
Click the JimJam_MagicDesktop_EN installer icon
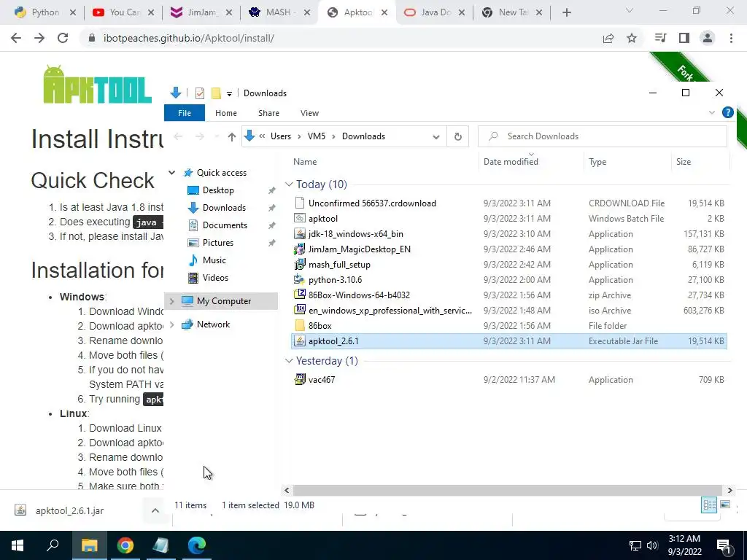[x=300, y=249]
